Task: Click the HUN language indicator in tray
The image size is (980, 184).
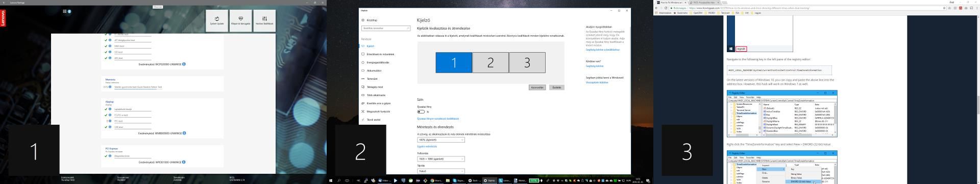Action: [x=629, y=180]
